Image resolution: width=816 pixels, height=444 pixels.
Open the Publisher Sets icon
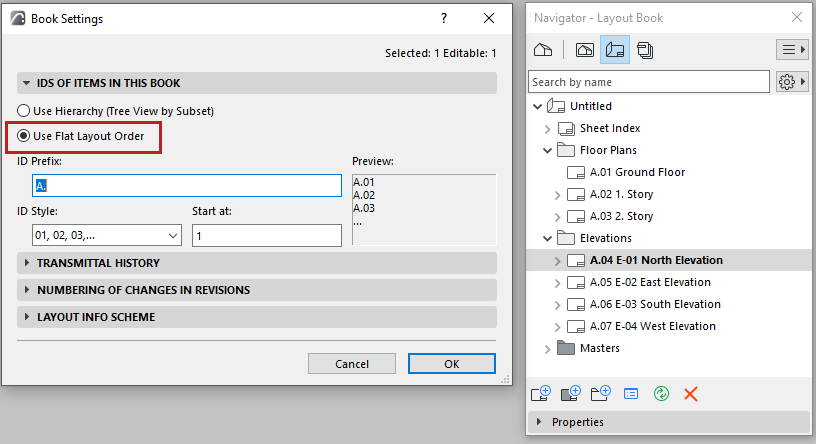(645, 49)
